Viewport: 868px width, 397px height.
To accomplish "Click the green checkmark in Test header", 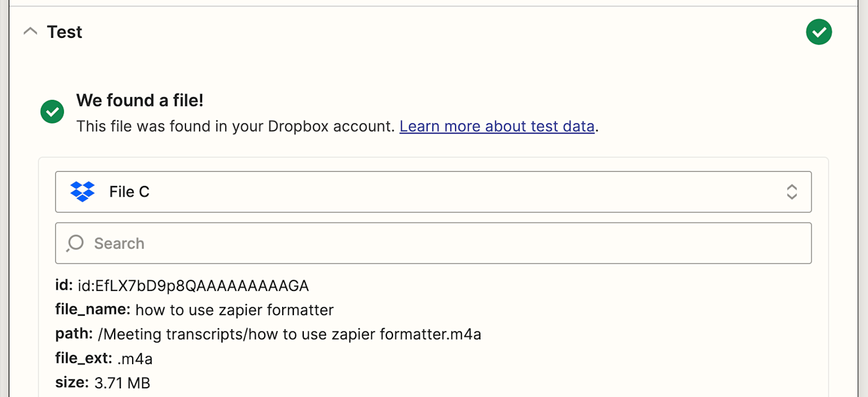I will pos(818,32).
